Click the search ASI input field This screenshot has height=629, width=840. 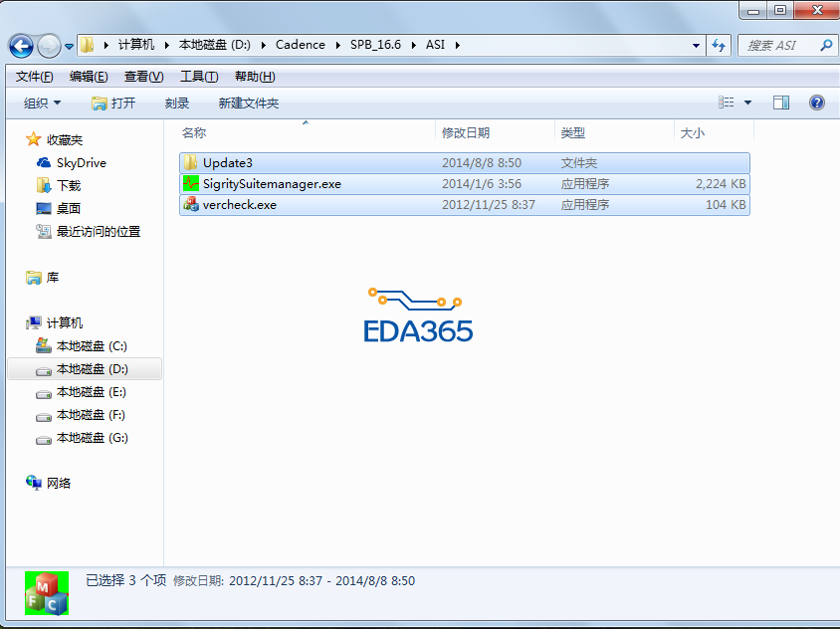point(778,46)
